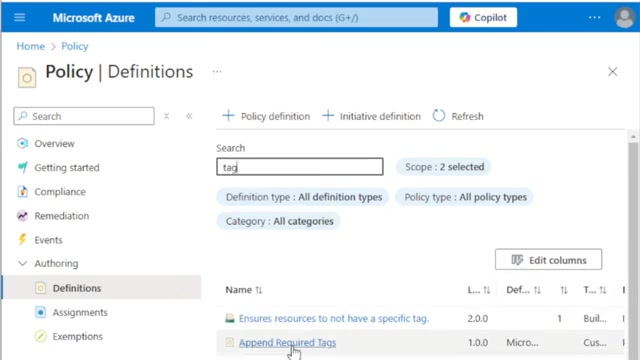The width and height of the screenshot is (640, 360).
Task: Collapse the Authoring section chevron
Action: point(23,264)
